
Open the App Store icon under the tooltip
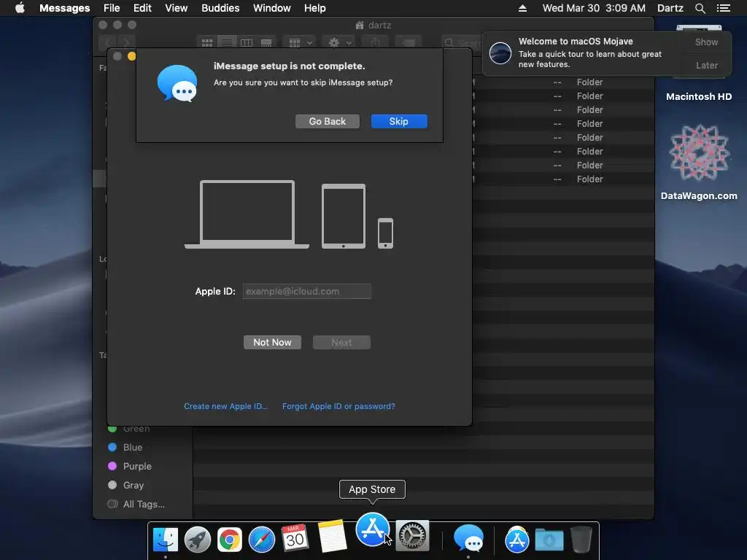[x=372, y=529]
